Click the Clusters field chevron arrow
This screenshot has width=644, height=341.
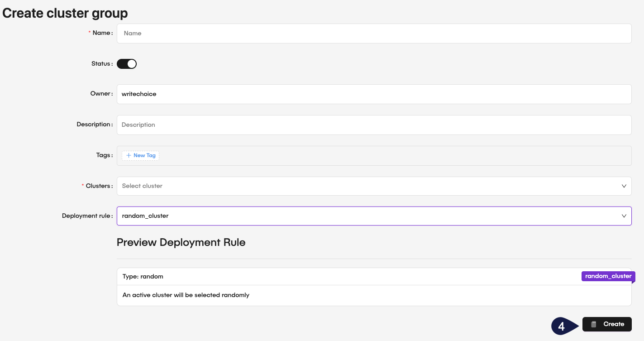tap(624, 186)
